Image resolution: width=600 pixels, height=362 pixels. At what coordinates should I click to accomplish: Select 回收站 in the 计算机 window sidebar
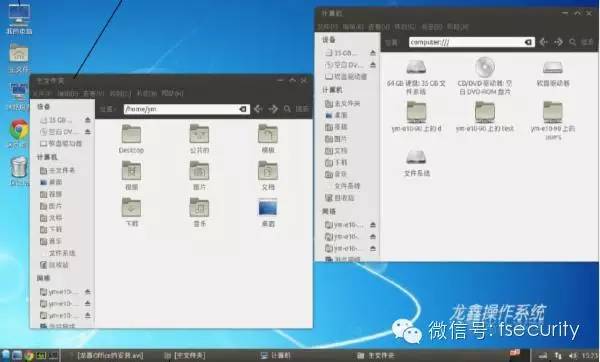click(339, 198)
